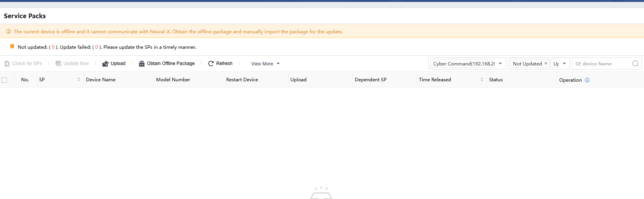Click the Operation info icon

click(x=587, y=80)
